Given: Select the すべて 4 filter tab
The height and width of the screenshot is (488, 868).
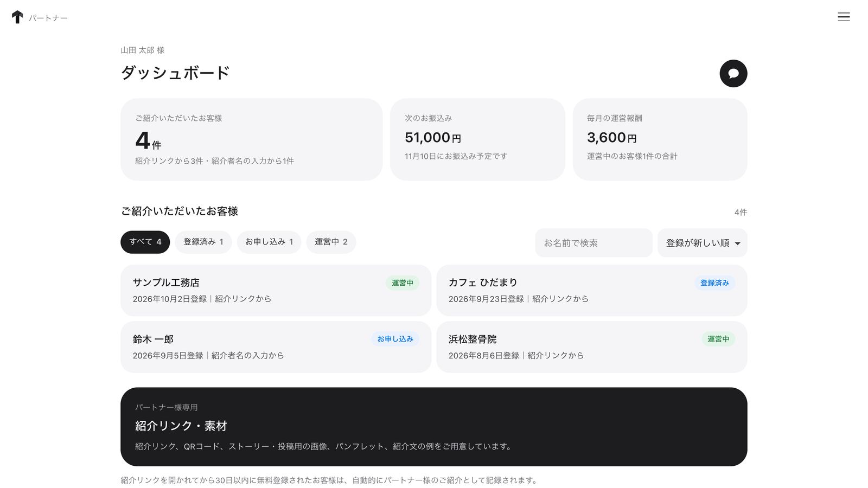Looking at the screenshot, I should point(145,242).
